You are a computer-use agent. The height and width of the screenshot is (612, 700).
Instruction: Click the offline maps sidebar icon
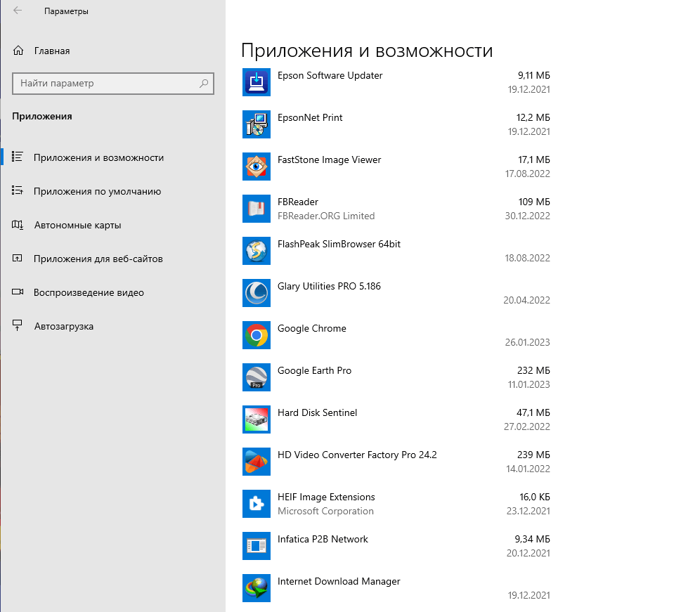coord(18,225)
